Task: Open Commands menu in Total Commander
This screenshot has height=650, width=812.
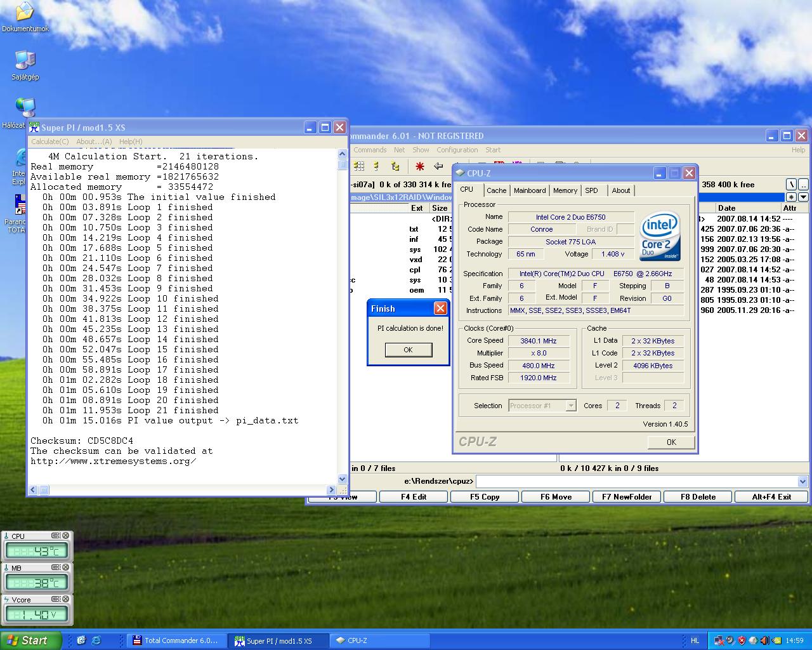Action: coord(370,150)
